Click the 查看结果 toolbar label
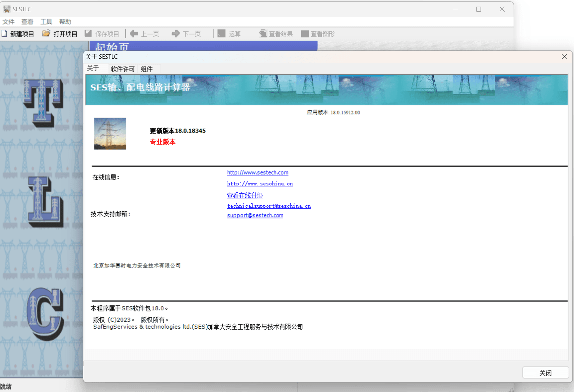This screenshot has width=574, height=392. [281, 34]
